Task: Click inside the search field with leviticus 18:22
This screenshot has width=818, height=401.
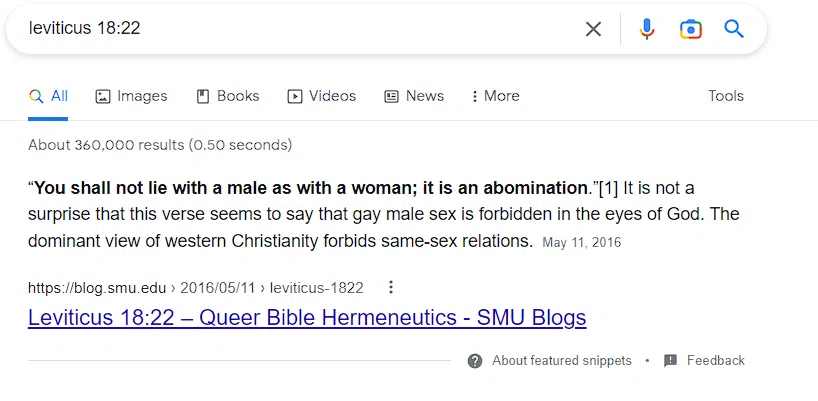Action: point(300,29)
